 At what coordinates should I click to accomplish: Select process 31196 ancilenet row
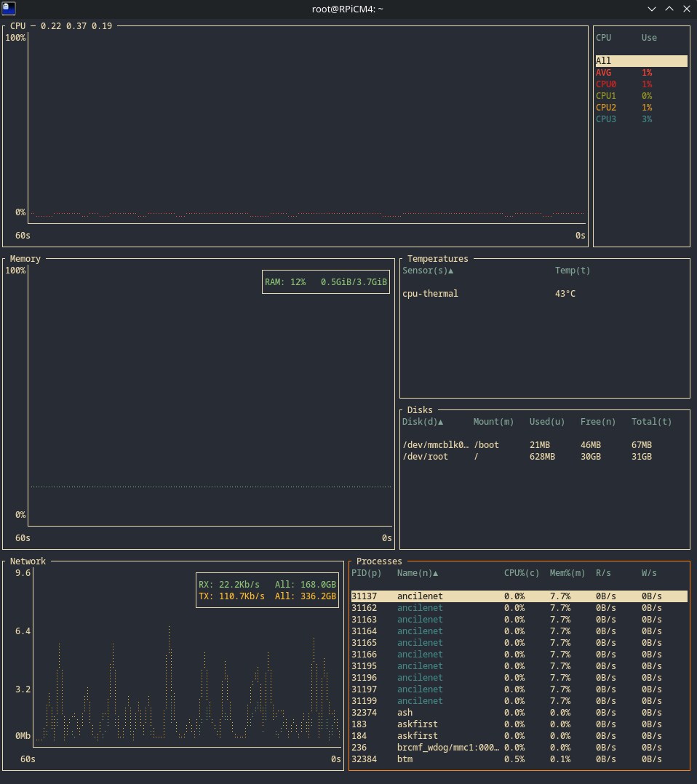pyautogui.click(x=519, y=678)
